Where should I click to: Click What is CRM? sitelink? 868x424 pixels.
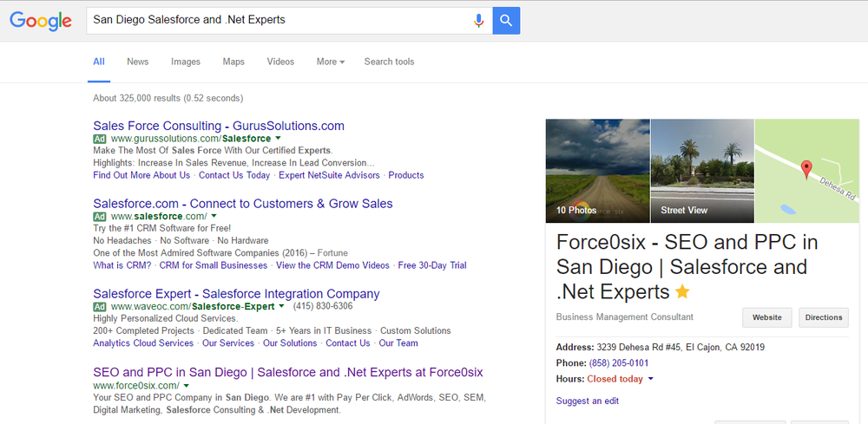tap(122, 265)
